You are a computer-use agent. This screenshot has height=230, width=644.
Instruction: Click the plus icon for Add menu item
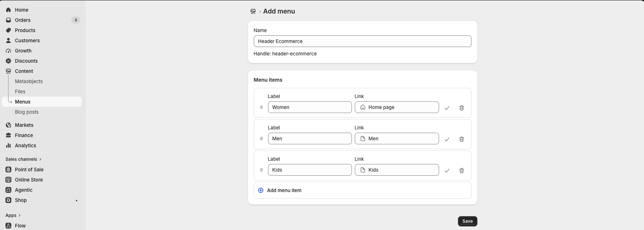261,190
